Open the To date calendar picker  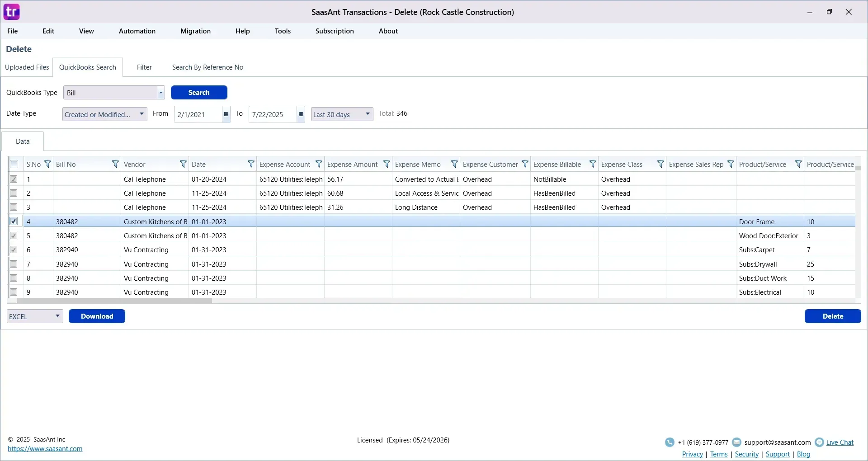[301, 114]
